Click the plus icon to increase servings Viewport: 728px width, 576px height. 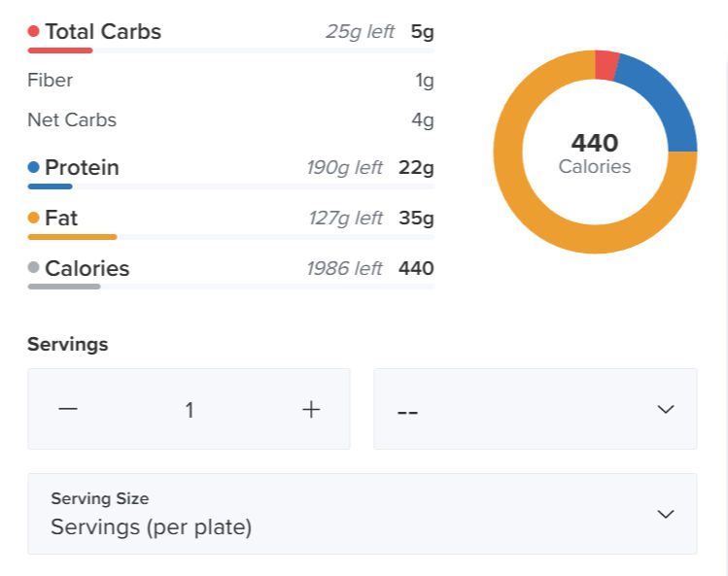(311, 409)
